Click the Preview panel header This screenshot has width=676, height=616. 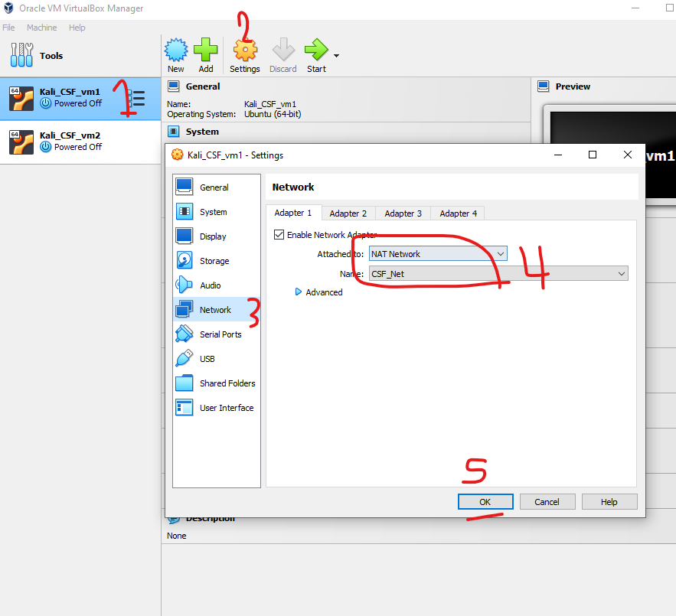click(x=573, y=86)
